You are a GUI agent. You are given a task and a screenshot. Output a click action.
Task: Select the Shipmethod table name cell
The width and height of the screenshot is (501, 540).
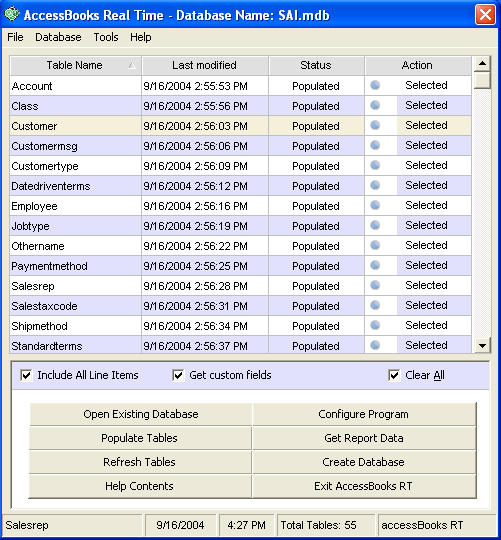tap(75, 325)
